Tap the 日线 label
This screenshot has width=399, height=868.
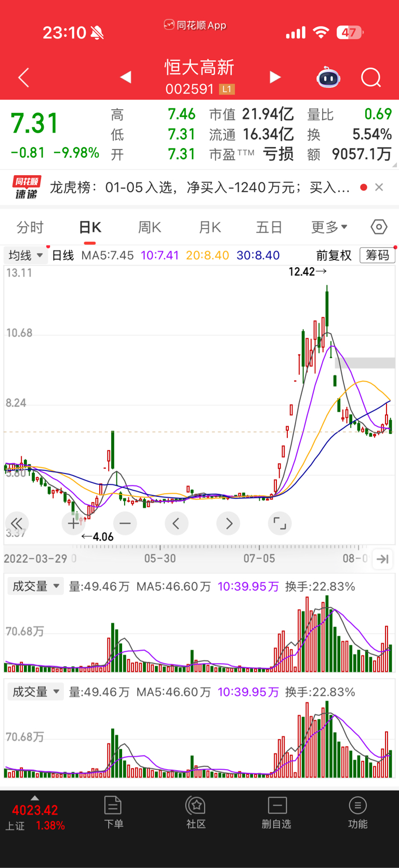pos(63,255)
